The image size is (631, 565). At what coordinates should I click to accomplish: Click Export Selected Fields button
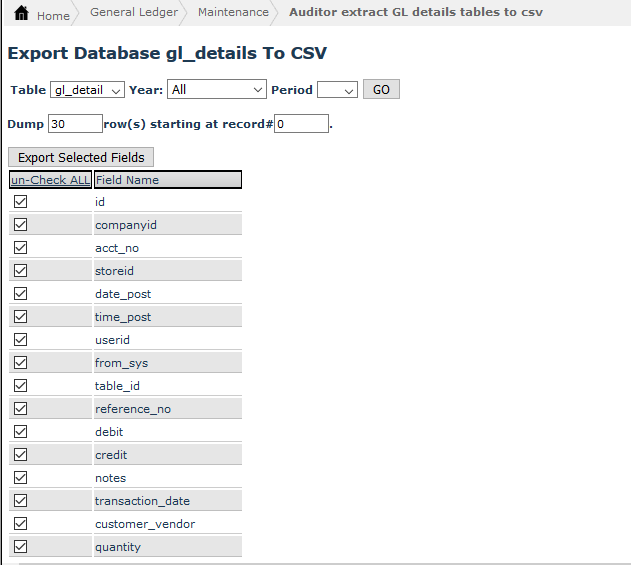coord(81,158)
